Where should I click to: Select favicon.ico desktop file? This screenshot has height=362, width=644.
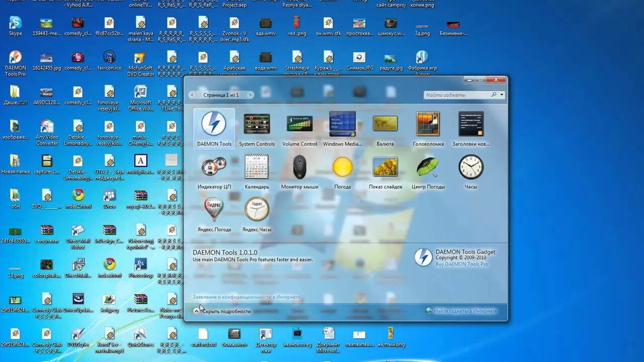(109, 60)
